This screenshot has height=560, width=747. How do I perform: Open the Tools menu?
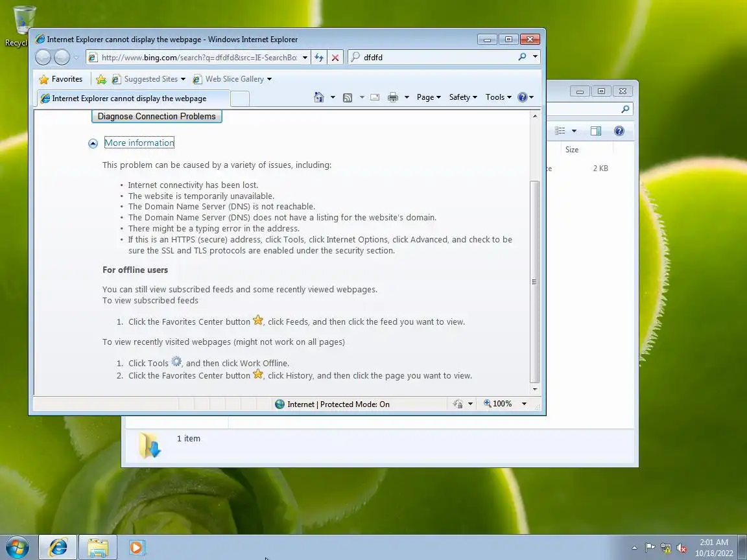tap(498, 97)
